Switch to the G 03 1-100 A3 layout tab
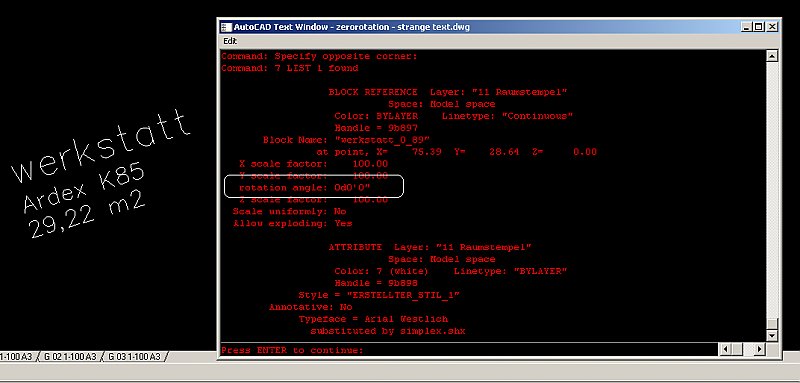Viewport: 800px width, 383px height. (135, 356)
